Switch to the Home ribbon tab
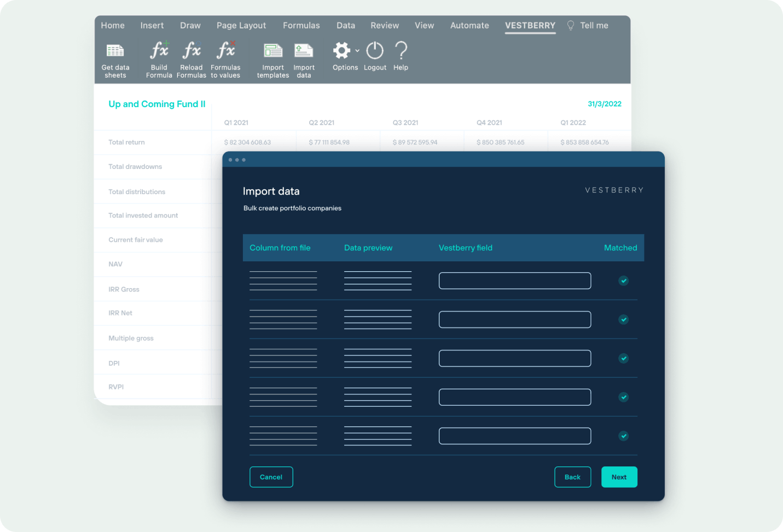Image resolution: width=783 pixels, height=532 pixels. 113,26
